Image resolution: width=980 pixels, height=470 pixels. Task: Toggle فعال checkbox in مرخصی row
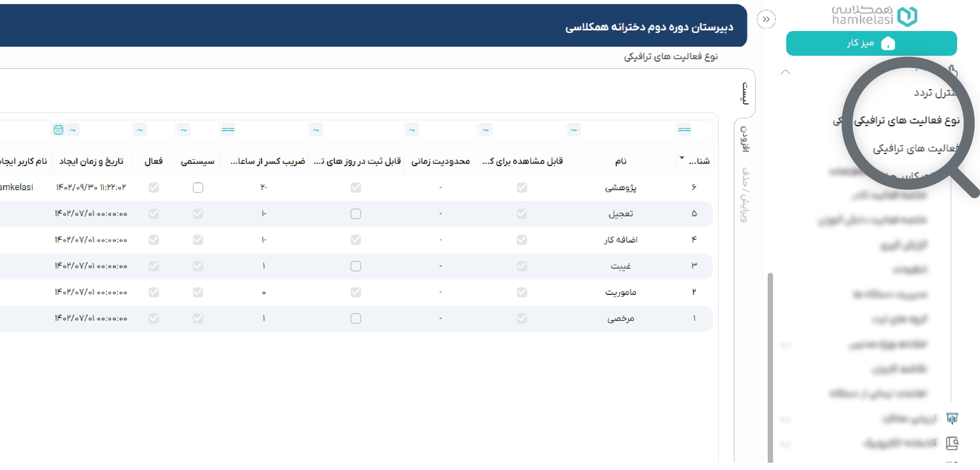(154, 318)
